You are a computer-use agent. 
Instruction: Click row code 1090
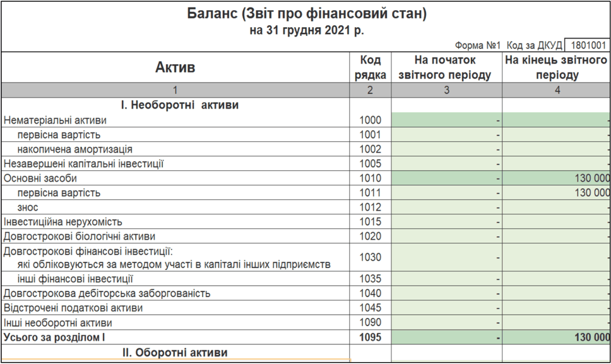pos(370,322)
